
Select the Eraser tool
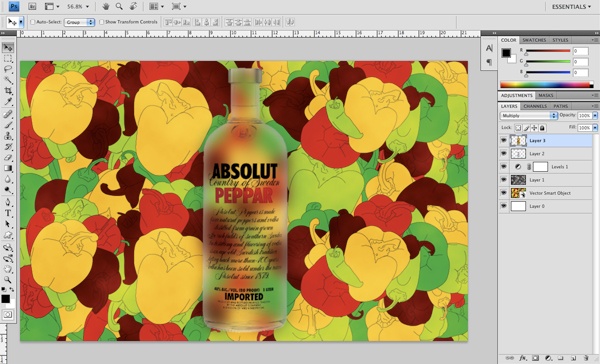(x=8, y=157)
